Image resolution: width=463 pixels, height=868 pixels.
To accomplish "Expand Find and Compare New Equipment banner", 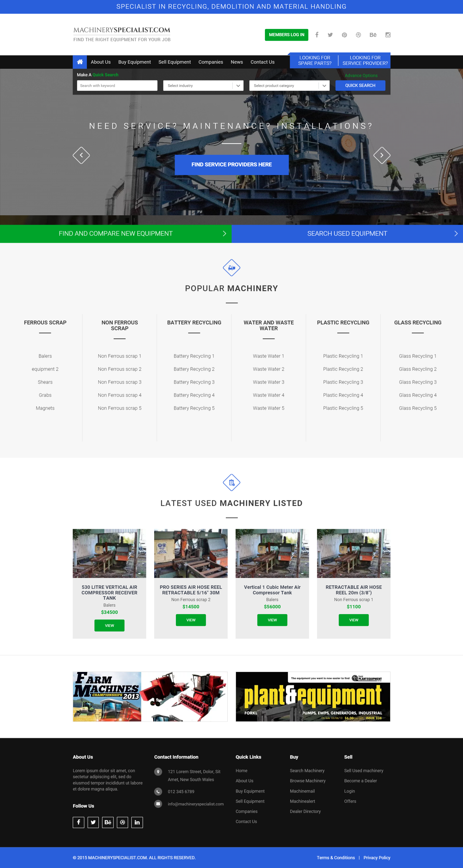I will (x=116, y=233).
